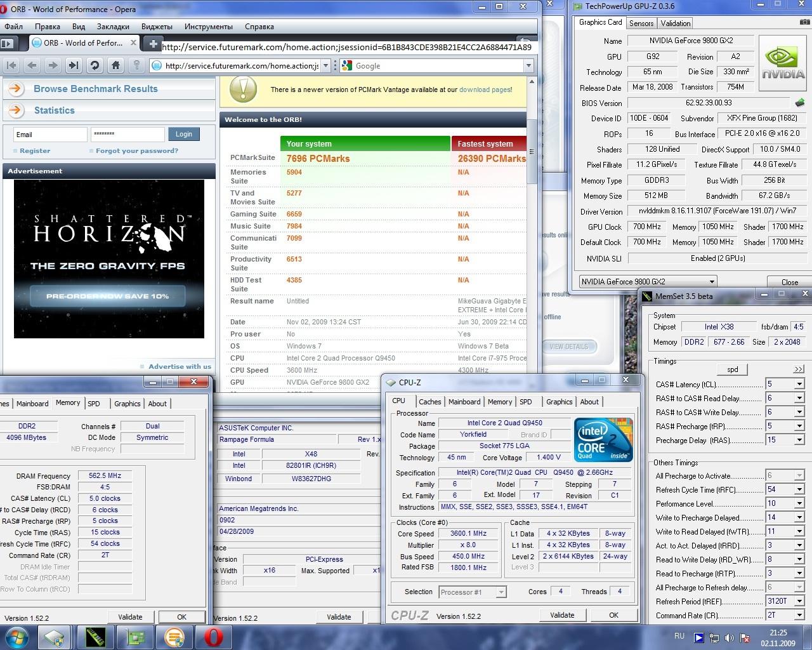Click the Opera wand password icon
This screenshot has height=650, width=812.
tap(136, 65)
